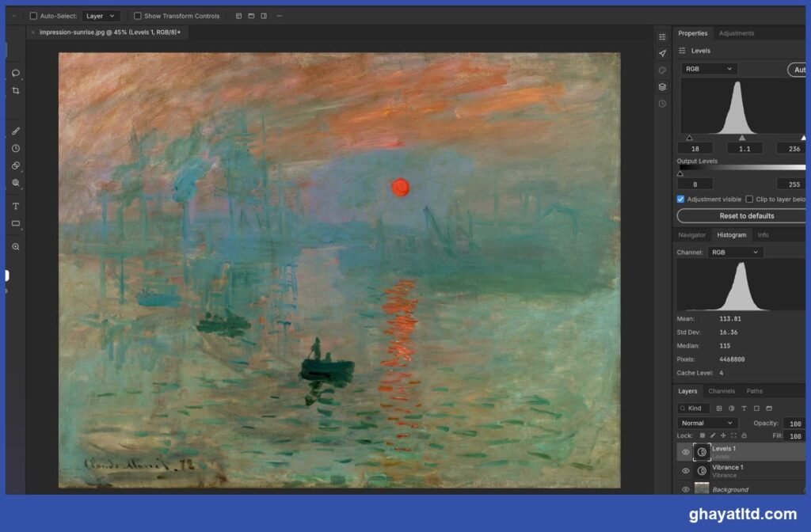Filter layers by adjustment type icon
The width and height of the screenshot is (811, 532).
(x=731, y=408)
